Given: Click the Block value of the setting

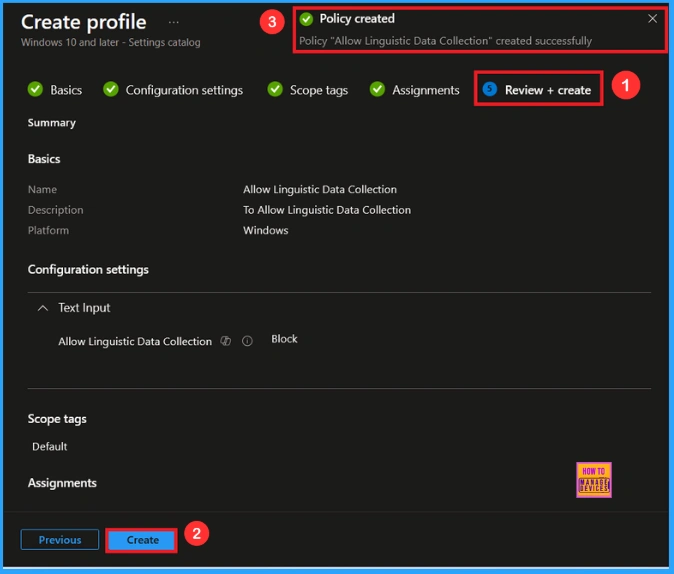Looking at the screenshot, I should click(284, 339).
